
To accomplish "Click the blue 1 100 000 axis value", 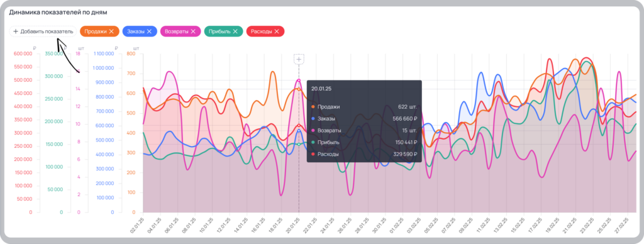I will pyautogui.click(x=104, y=53).
